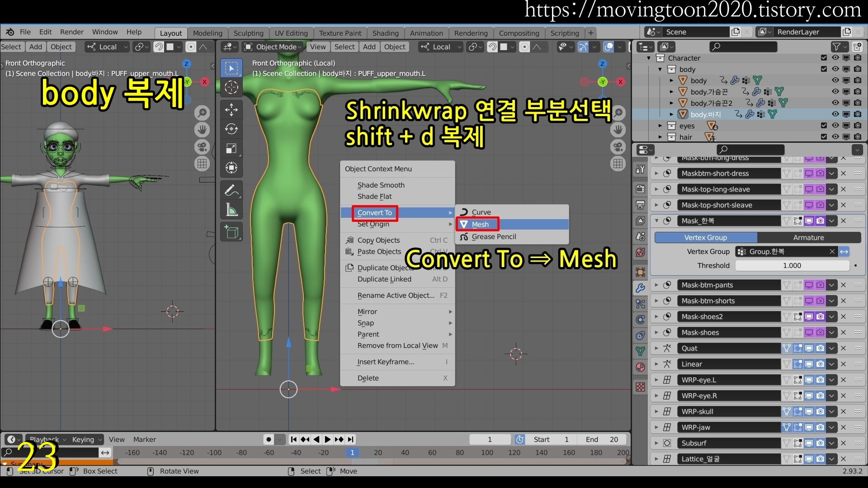868x488 pixels.
Task: Toggle viewport display of Subsurf modifier
Action: tap(809, 443)
